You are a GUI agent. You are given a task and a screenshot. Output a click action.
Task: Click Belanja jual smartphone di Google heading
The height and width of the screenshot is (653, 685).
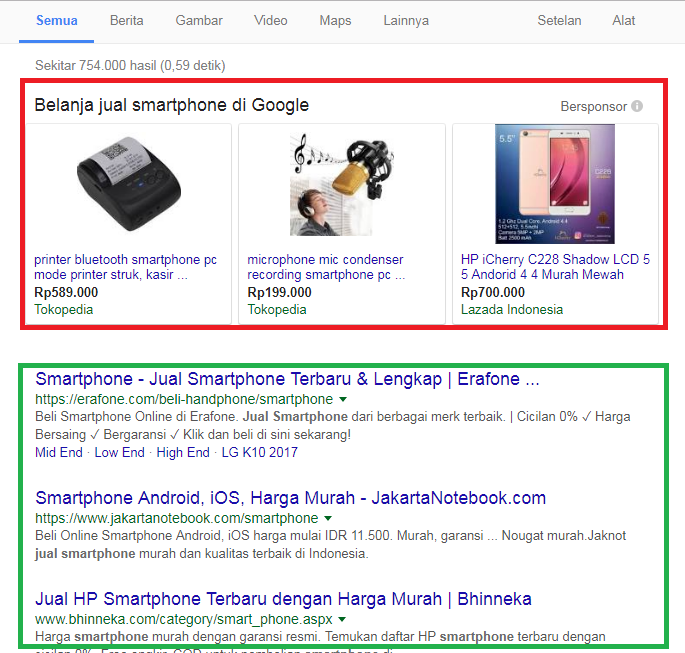click(172, 105)
